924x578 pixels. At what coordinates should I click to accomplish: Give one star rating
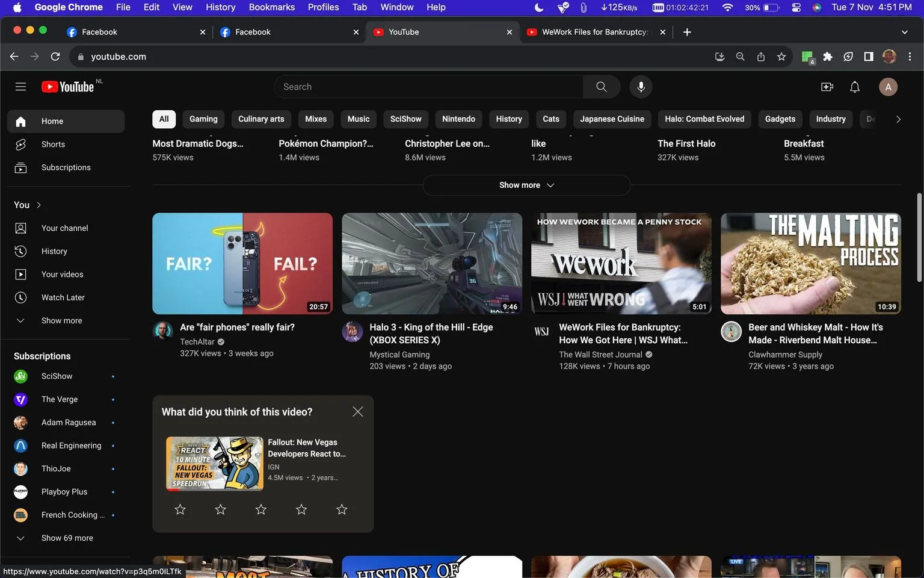(180, 509)
